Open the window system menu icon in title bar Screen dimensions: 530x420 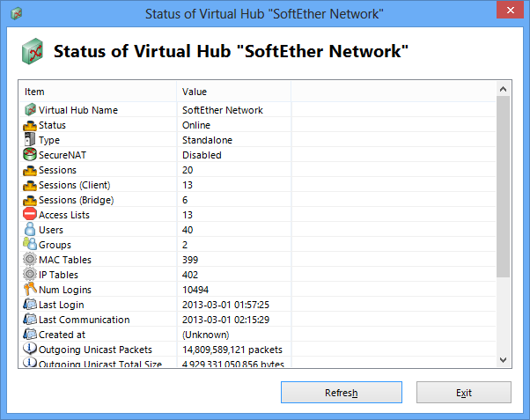point(15,13)
